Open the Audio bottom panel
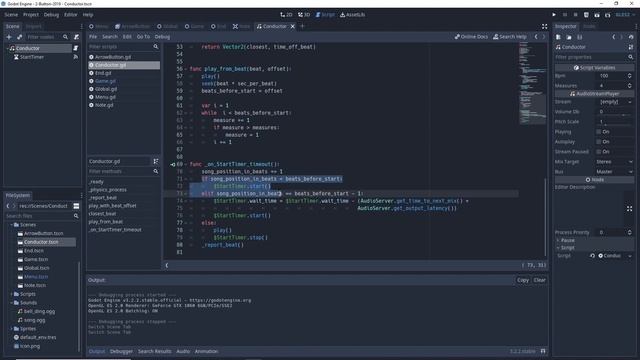Image resolution: width=640 pixels, height=360 pixels. pyautogui.click(x=183, y=351)
